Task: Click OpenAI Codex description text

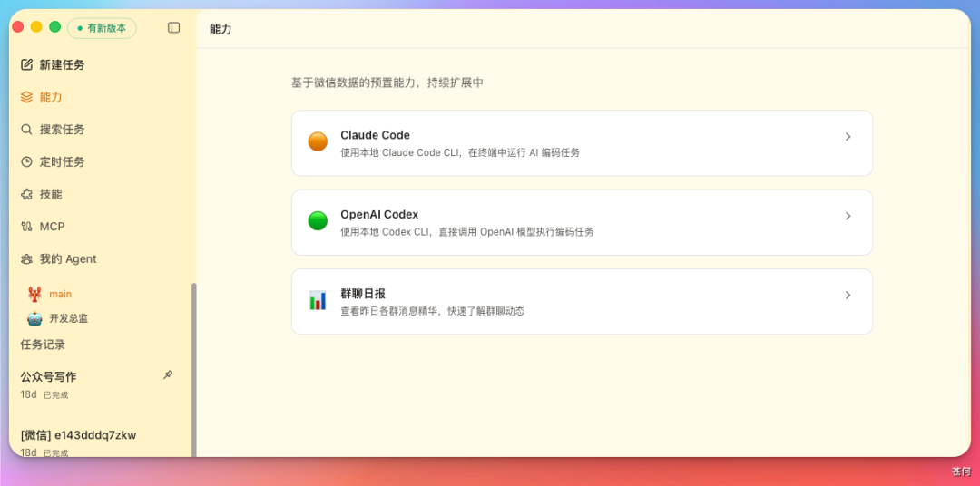Action: tap(467, 232)
